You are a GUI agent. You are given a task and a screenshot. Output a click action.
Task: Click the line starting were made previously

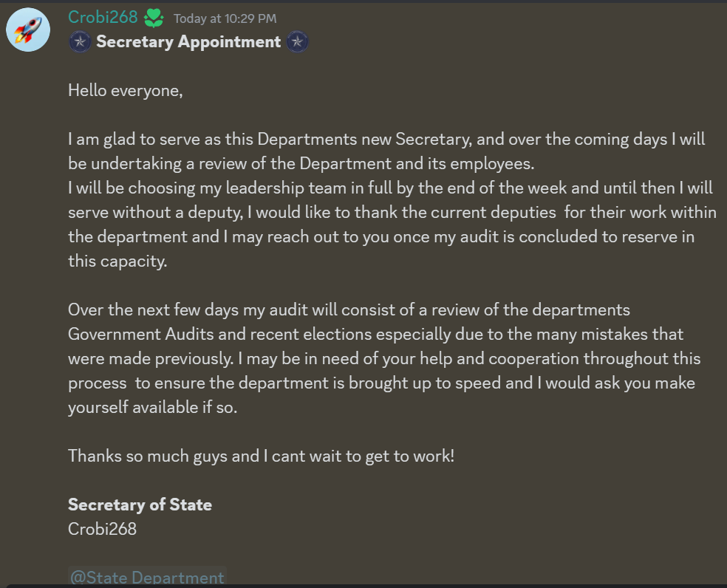[x=384, y=359]
